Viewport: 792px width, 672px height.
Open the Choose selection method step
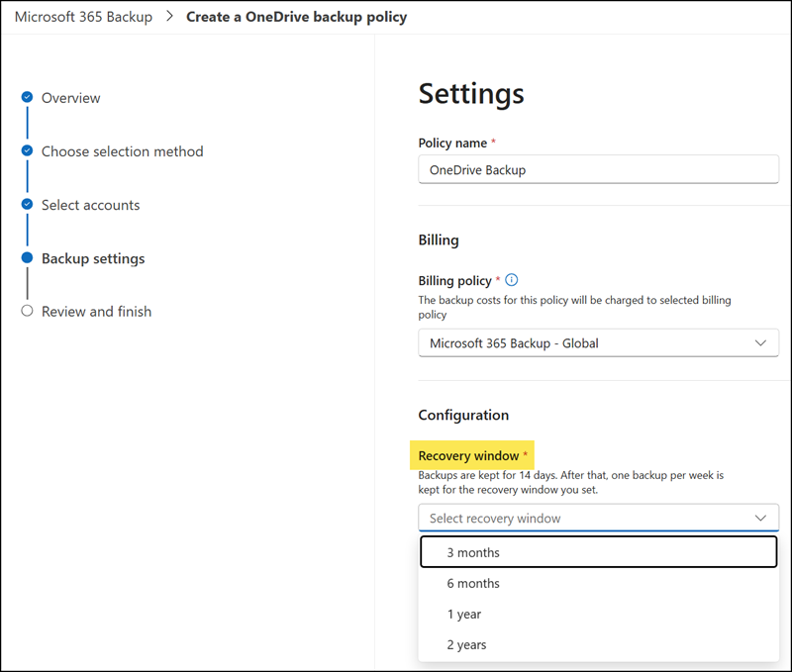(122, 151)
